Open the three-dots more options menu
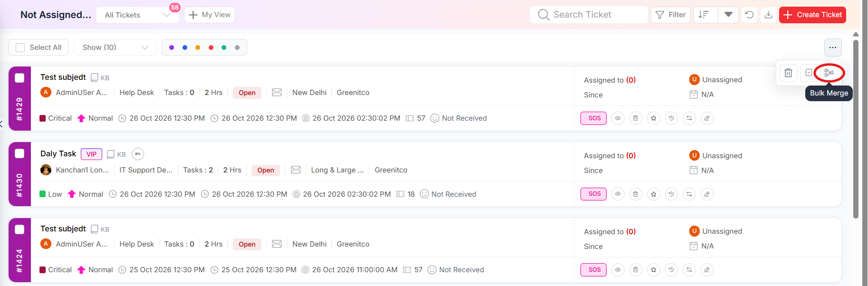Image resolution: width=868 pixels, height=286 pixels. point(833,48)
